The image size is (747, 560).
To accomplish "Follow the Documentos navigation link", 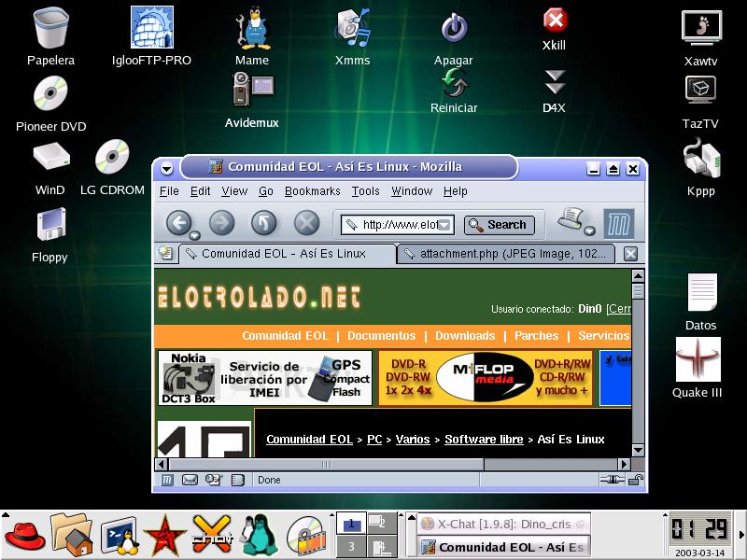I will point(381,336).
